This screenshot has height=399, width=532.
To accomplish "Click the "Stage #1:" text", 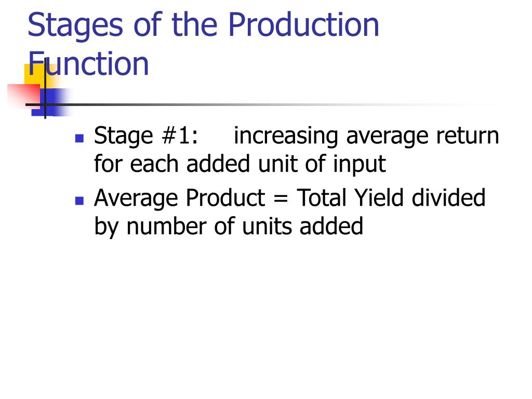I will (146, 136).
